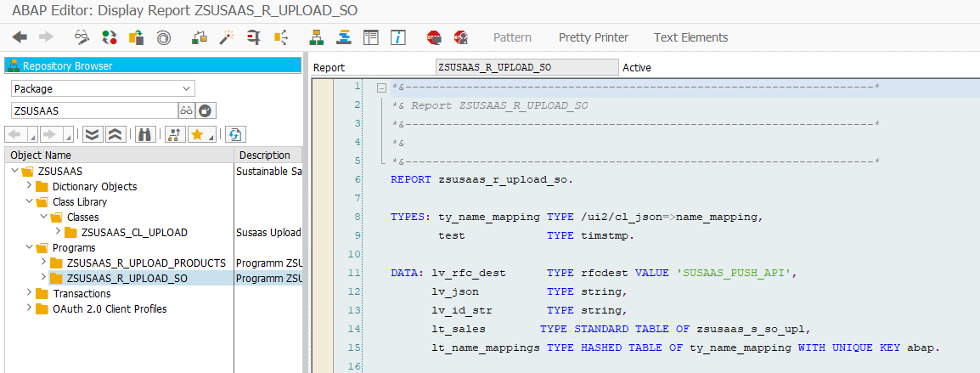
Task: Expand the ZSUSAAS_CL_UPLOAD class node
Action: pos(59,232)
